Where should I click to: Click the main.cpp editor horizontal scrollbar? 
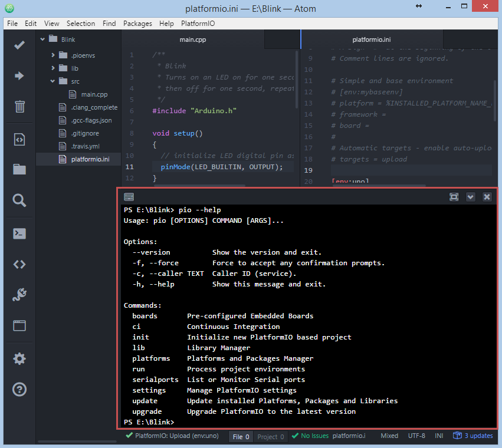(x=199, y=185)
